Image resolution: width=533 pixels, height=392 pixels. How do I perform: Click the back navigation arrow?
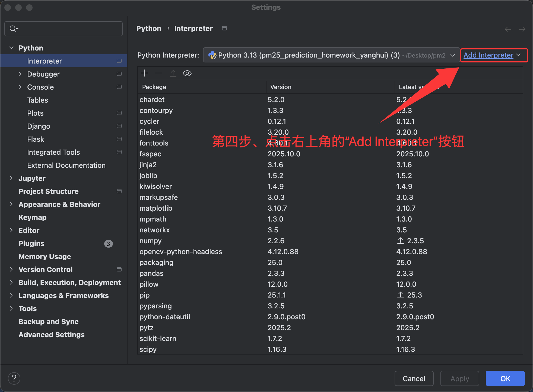click(x=508, y=29)
